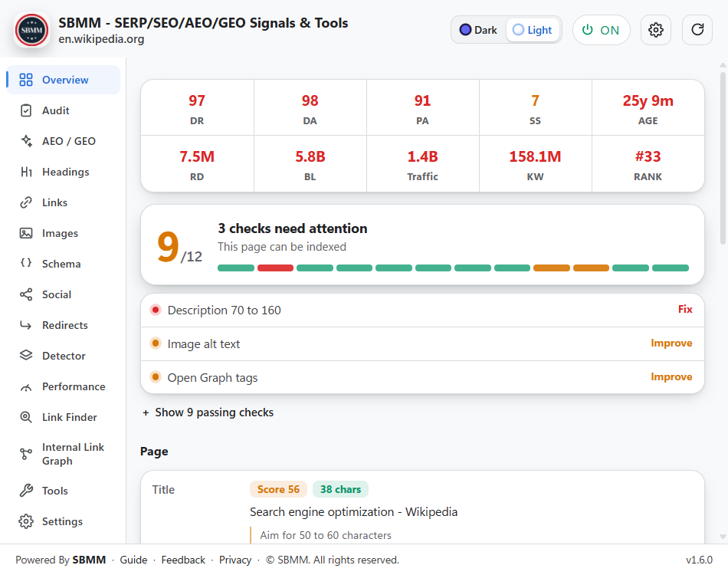Click the DR 97 metric cell
Screen dimensions: 728x575
pos(197,108)
